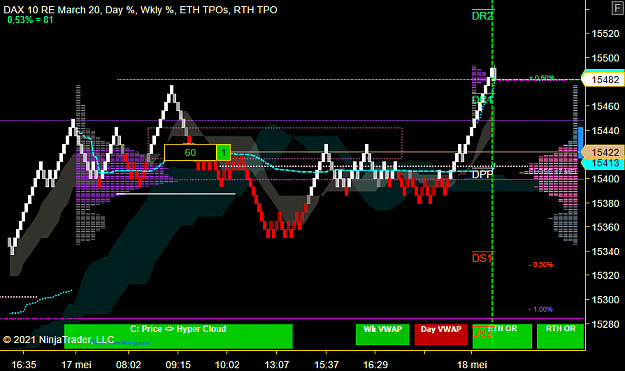Toggle the ETH OR green button

(502, 336)
